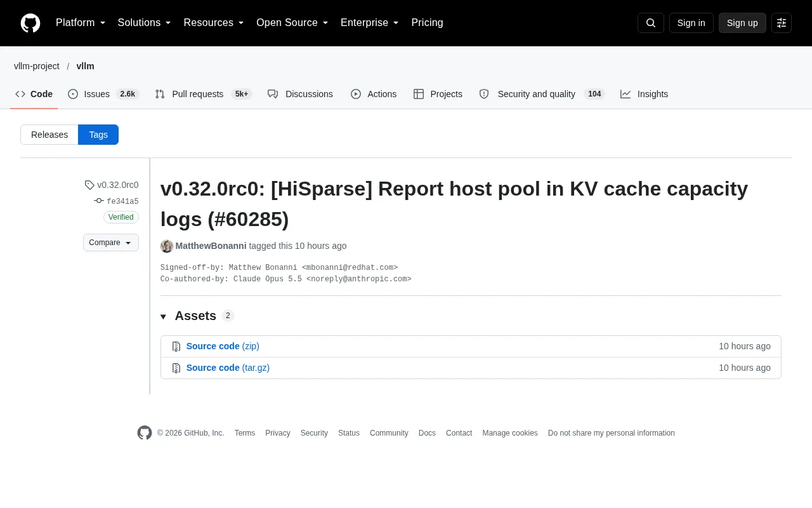Image resolution: width=812 pixels, height=508 pixels.
Task: Switch to the Releases view
Action: (49, 135)
